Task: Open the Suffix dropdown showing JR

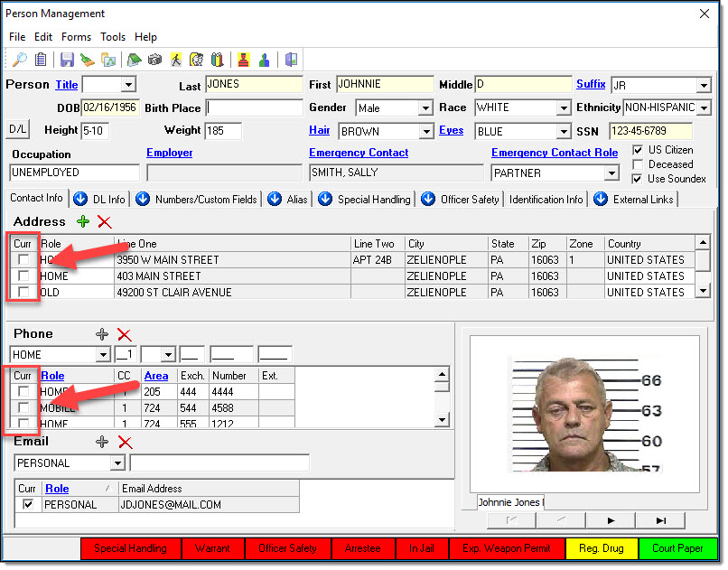Action: 704,86
